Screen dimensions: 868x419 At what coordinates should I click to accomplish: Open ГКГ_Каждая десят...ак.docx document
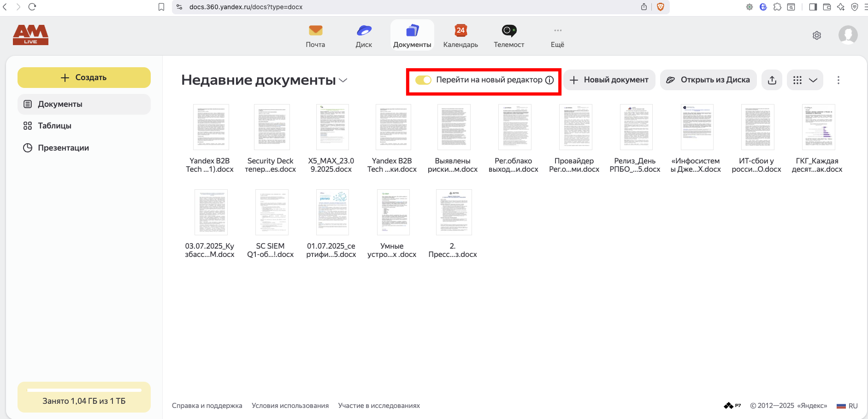817,139
